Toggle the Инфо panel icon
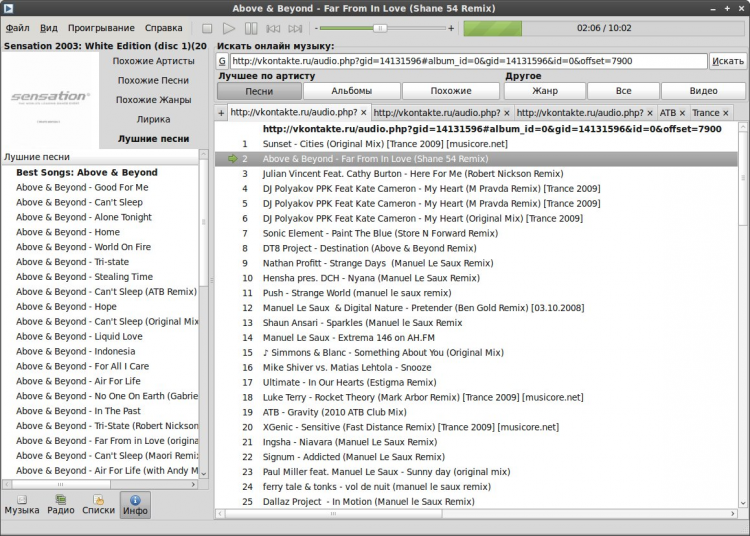The width and height of the screenshot is (750, 536). click(135, 505)
